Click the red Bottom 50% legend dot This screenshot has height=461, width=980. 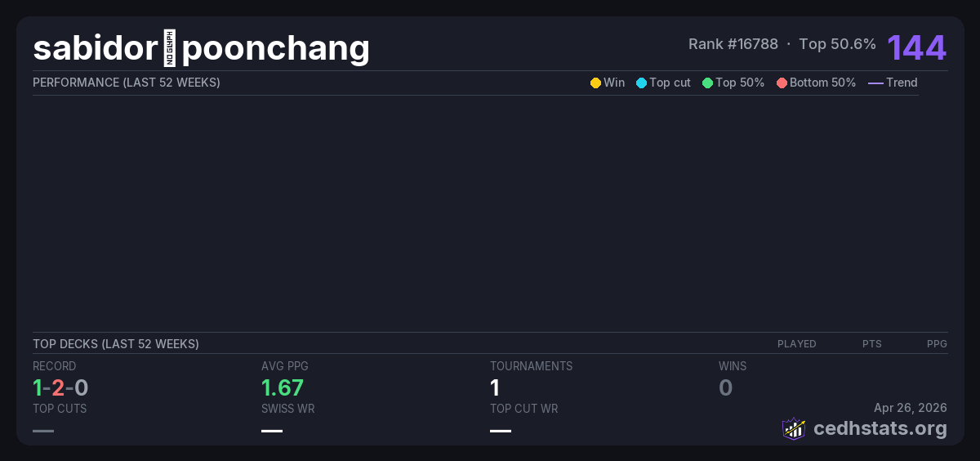click(x=782, y=83)
